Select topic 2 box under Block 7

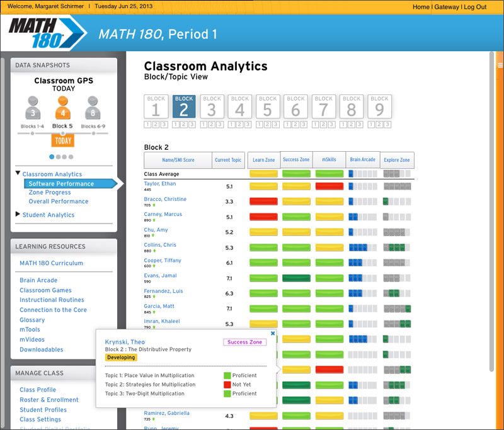tap(324, 125)
